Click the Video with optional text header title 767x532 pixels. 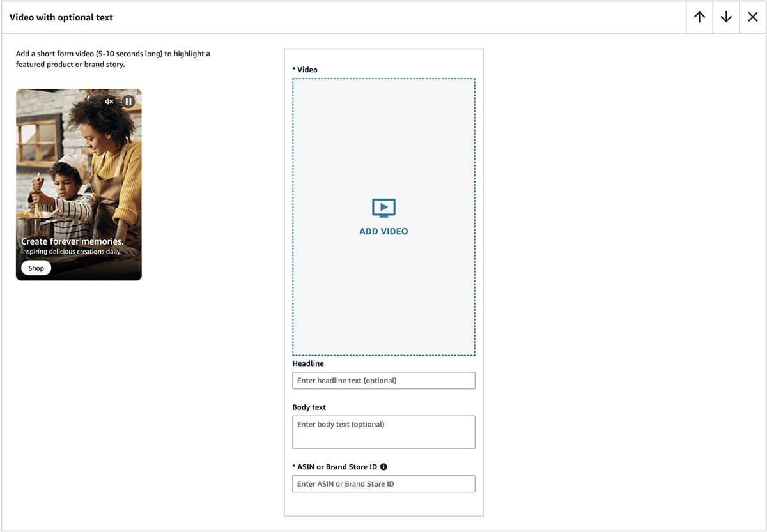pyautogui.click(x=61, y=17)
